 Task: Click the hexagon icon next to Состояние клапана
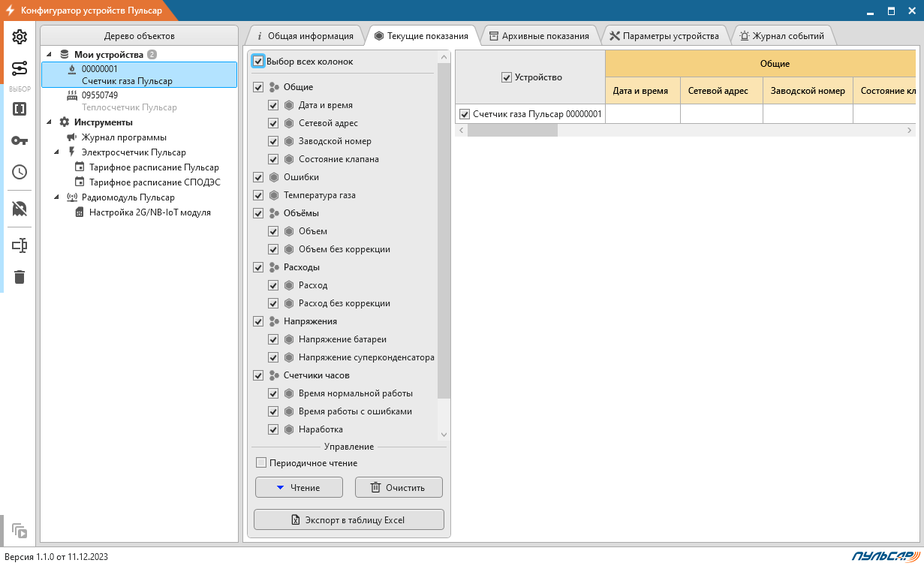289,159
